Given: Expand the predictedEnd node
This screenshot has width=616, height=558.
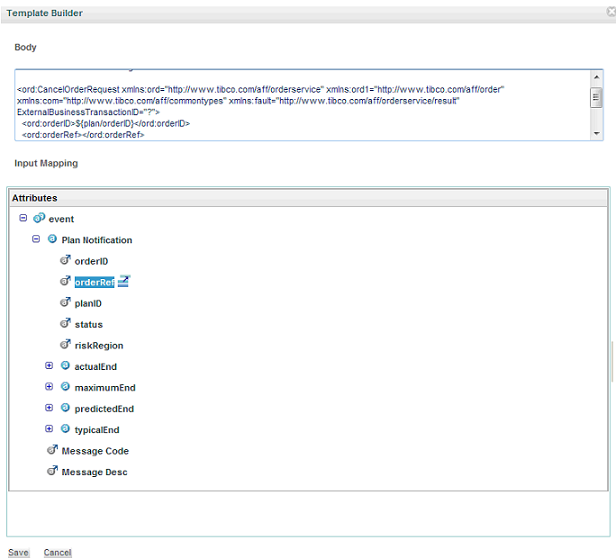Looking at the screenshot, I should [x=49, y=408].
